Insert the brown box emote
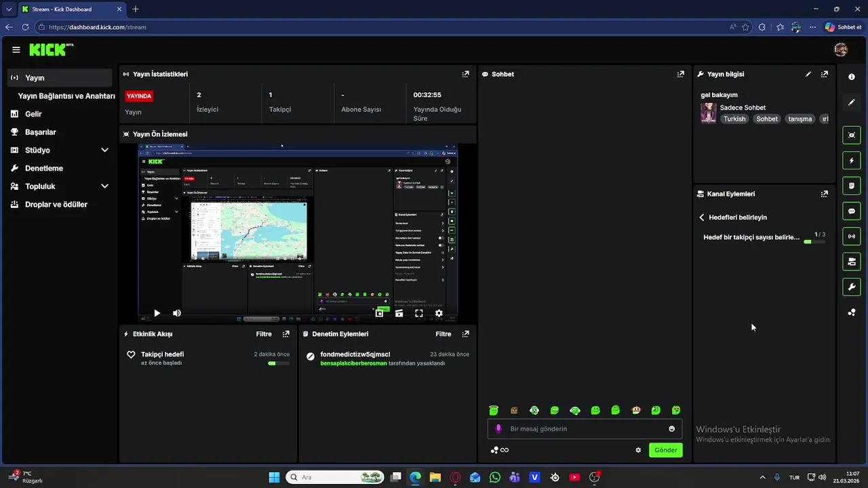The image size is (868, 488). [x=514, y=410]
